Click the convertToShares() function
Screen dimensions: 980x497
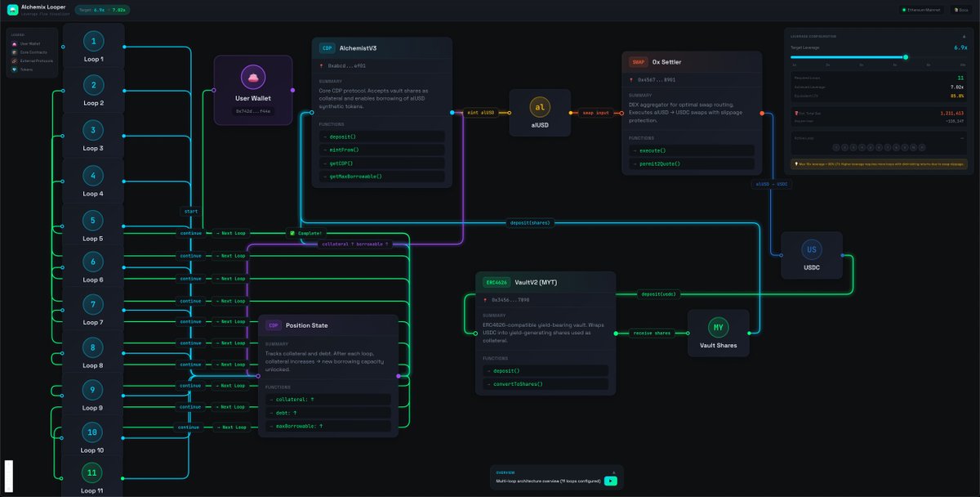point(546,383)
